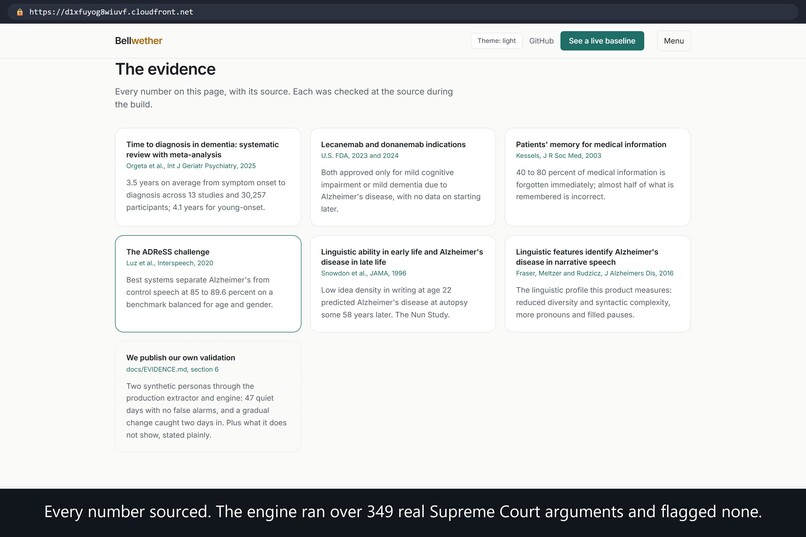Open the Lecanemab and donanemab indications card
This screenshot has height=537, width=806.
[x=402, y=177]
